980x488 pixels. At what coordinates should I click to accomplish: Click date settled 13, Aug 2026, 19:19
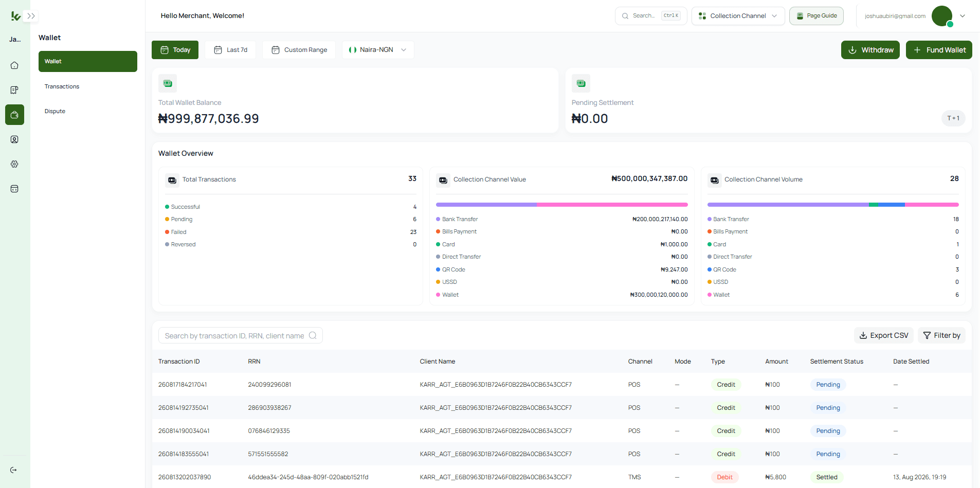[x=919, y=477]
